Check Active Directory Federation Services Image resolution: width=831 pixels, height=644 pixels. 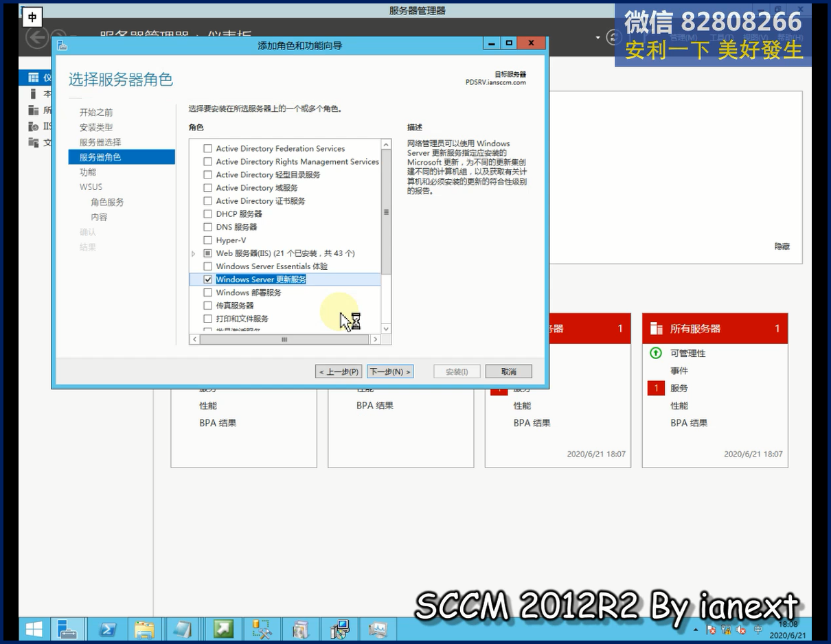(208, 148)
